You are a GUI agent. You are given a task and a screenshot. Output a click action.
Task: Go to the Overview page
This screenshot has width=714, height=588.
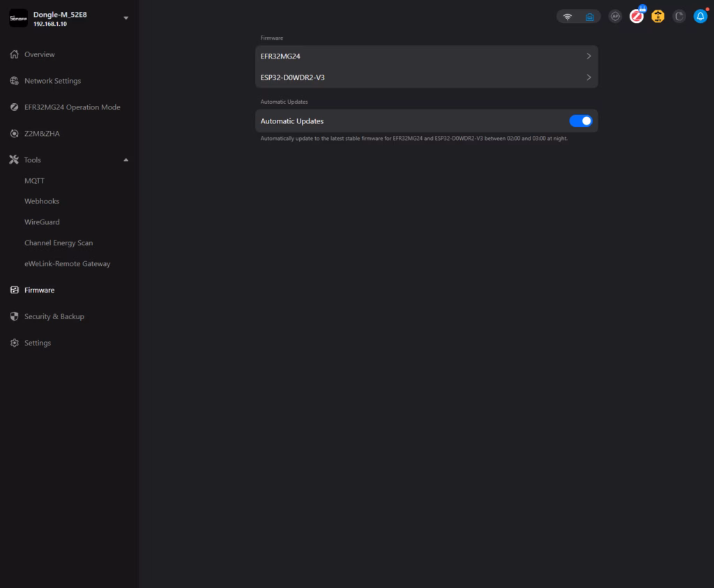click(39, 54)
